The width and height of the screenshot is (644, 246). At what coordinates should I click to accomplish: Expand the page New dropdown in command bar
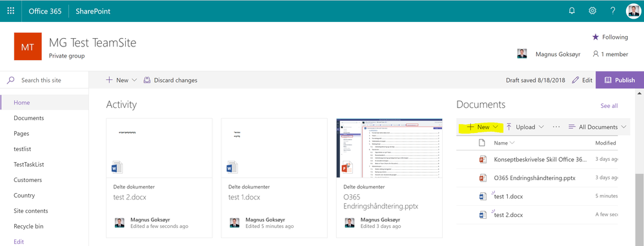[x=134, y=80]
